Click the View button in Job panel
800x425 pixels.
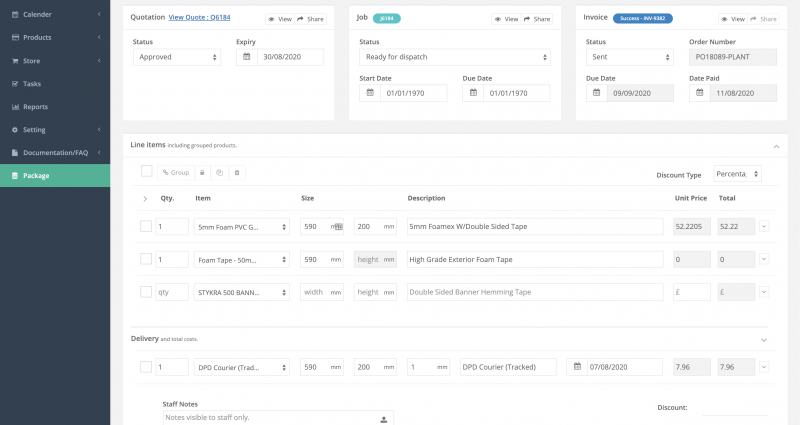coord(507,19)
